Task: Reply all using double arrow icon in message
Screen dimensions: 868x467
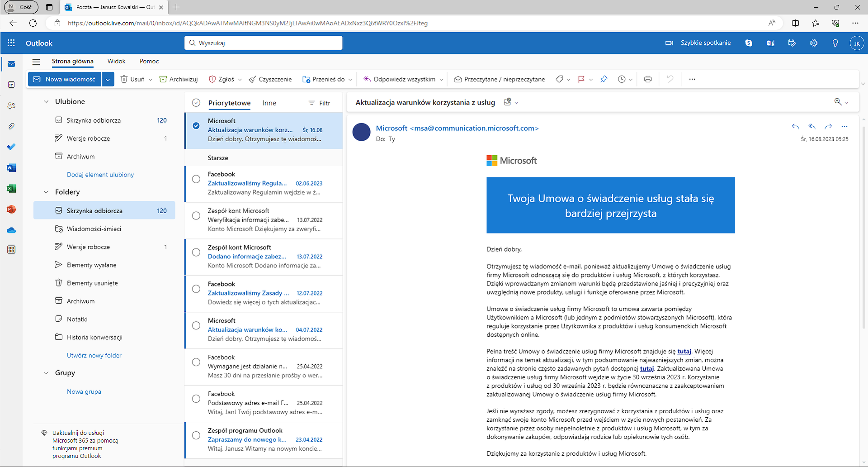Action: (x=812, y=127)
